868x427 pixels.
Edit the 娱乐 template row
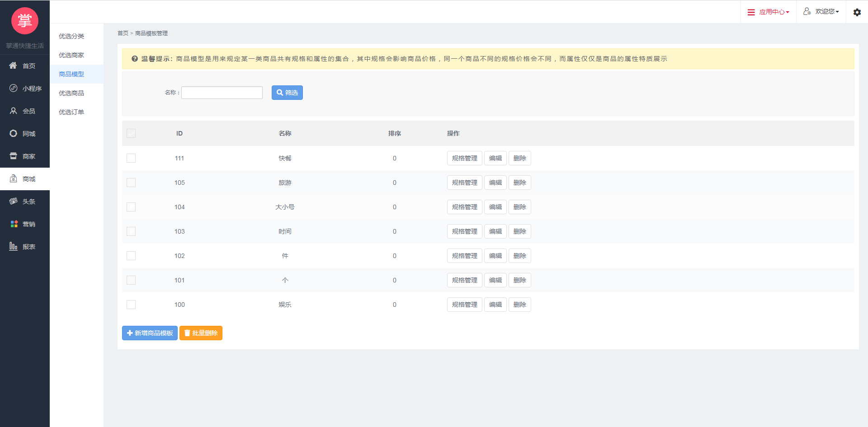[495, 305]
